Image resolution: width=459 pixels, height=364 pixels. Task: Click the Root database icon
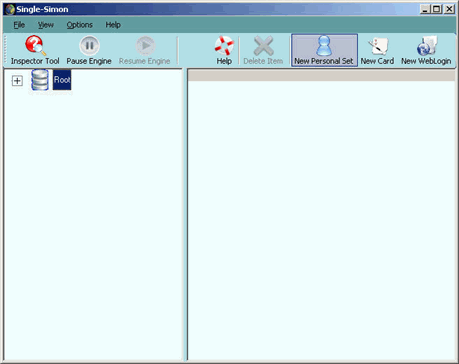pos(40,80)
